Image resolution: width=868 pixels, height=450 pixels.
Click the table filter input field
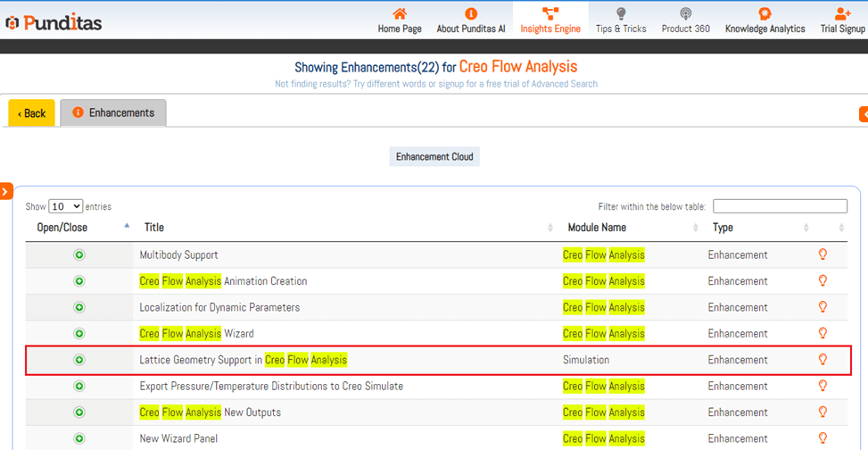click(x=780, y=206)
